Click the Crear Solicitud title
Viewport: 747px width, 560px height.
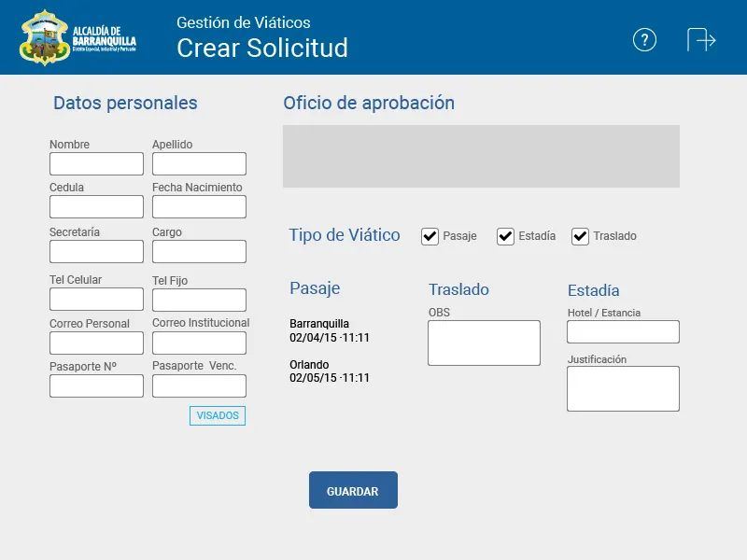pyautogui.click(x=262, y=49)
